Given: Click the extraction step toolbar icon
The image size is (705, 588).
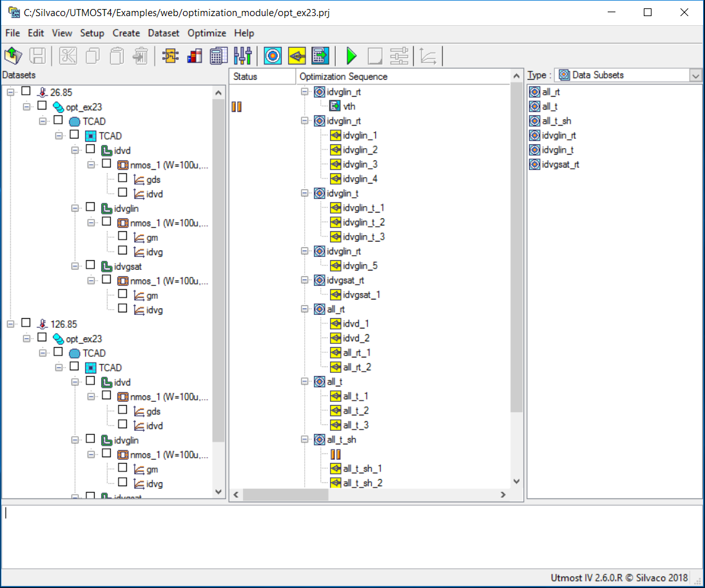Looking at the screenshot, I should point(320,55).
